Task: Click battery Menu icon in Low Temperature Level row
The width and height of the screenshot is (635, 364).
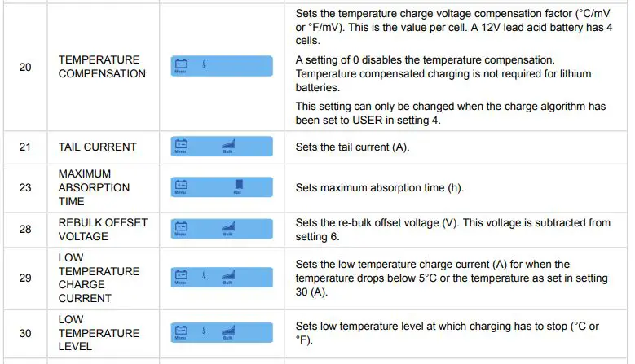Action: tap(181, 331)
